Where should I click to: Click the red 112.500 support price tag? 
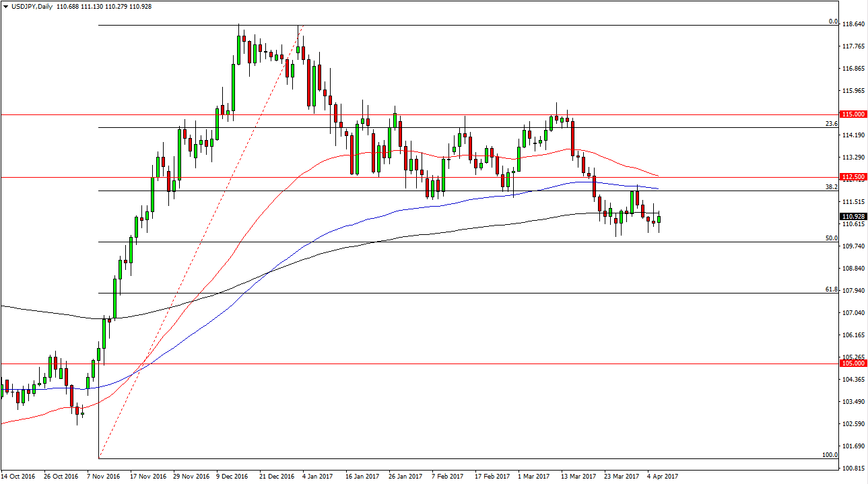pos(853,176)
